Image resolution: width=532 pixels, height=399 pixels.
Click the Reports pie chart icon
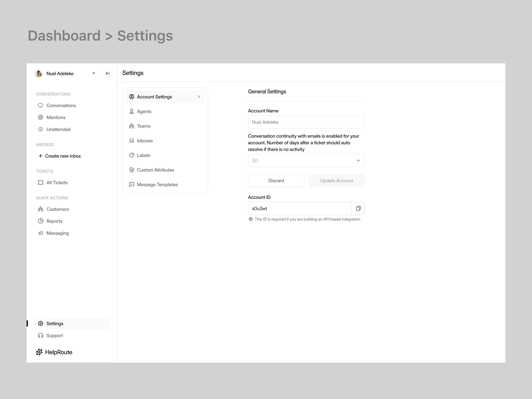(40, 221)
